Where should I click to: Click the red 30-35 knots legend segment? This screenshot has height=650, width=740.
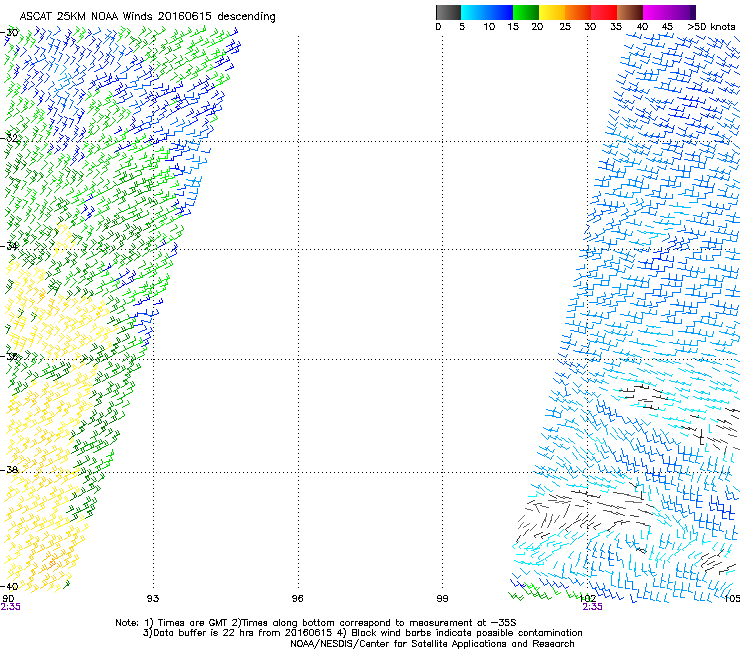(x=604, y=12)
